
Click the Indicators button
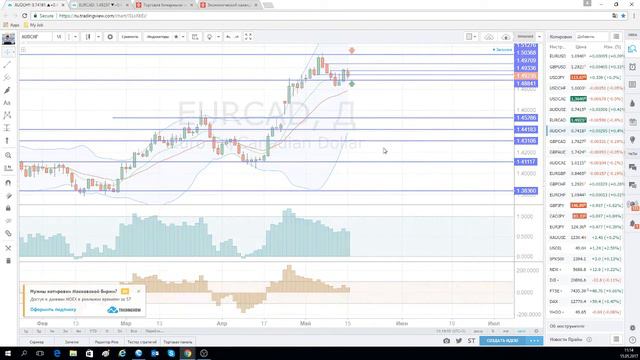coord(158,37)
